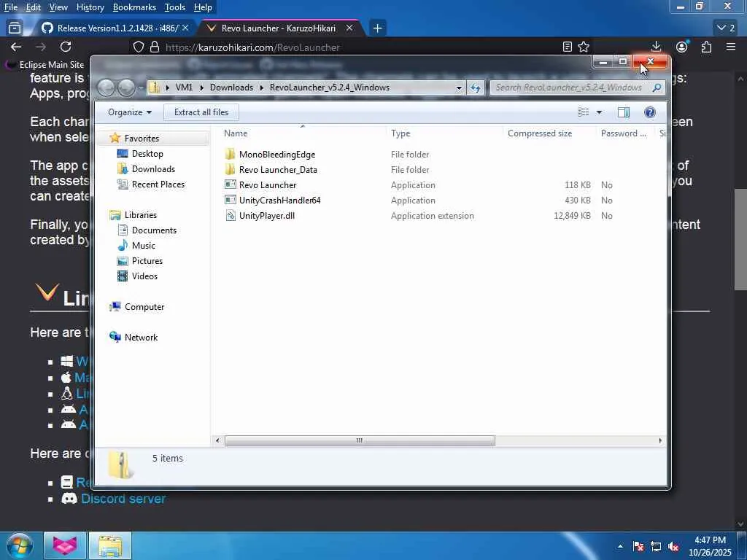
Task: Click Explorer refresh arrows next to address bar
Action: coord(475,87)
